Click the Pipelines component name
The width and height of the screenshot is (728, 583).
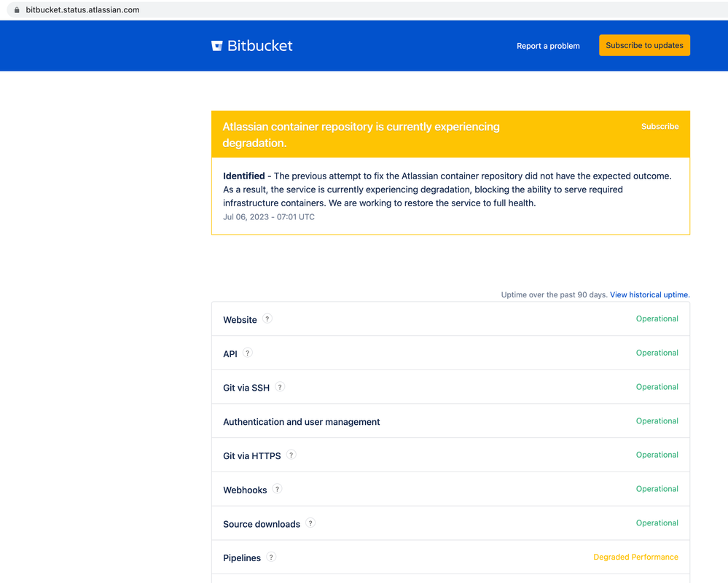tap(242, 558)
